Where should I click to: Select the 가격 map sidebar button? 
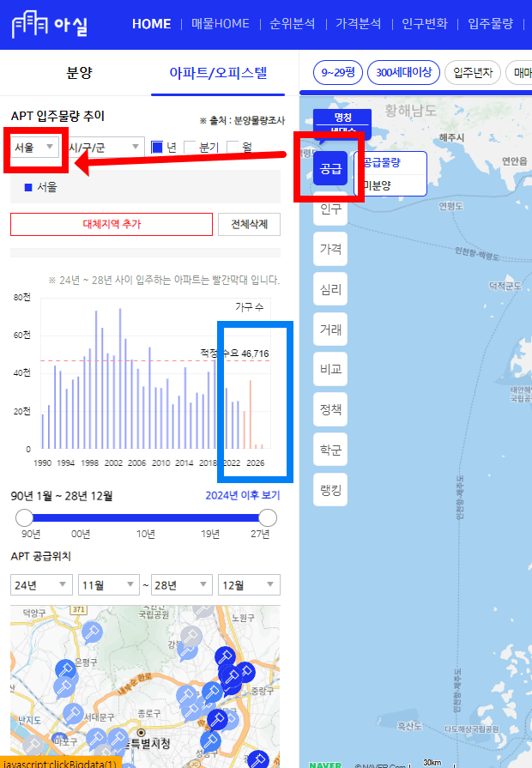tap(330, 249)
